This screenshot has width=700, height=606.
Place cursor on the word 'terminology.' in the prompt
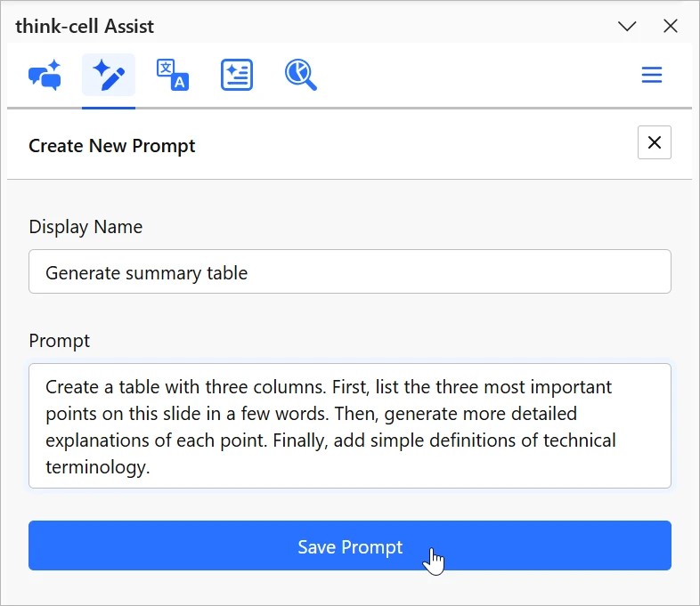pos(98,467)
